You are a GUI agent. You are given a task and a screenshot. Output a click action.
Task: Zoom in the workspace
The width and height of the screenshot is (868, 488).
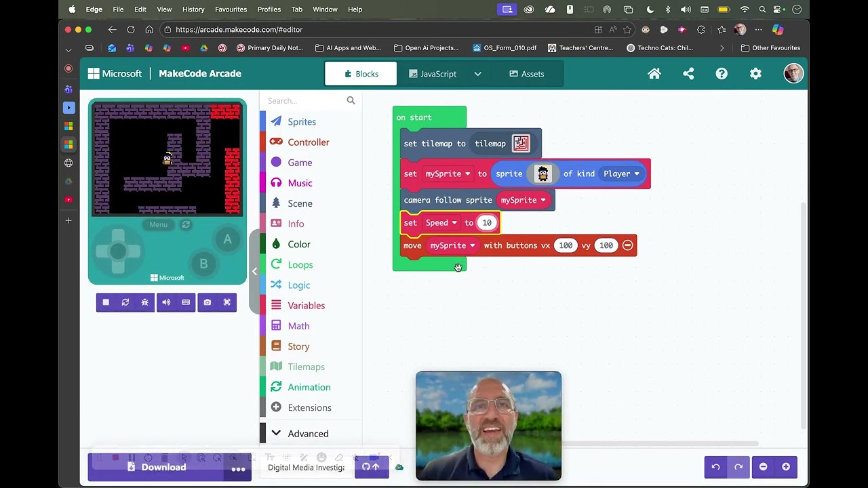click(x=786, y=466)
